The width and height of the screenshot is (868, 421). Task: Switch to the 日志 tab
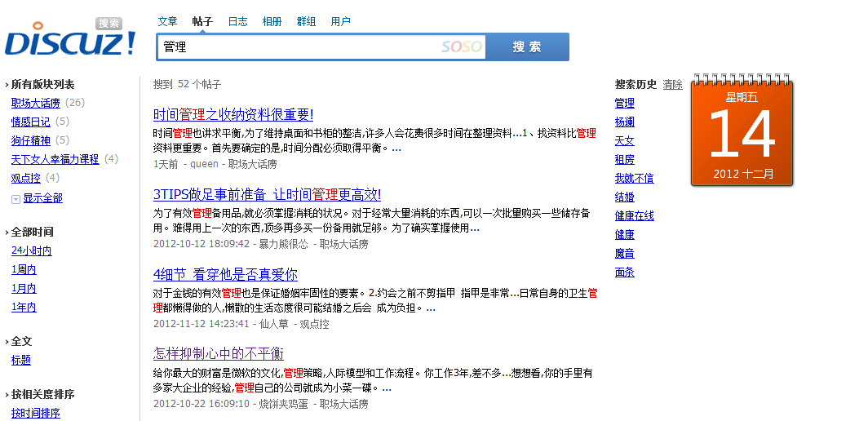238,21
